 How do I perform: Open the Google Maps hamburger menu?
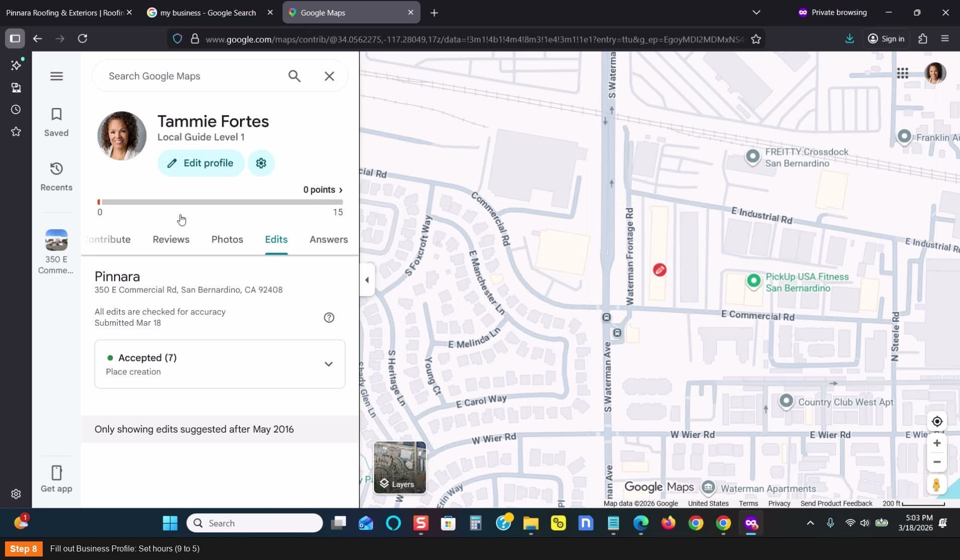tap(56, 76)
